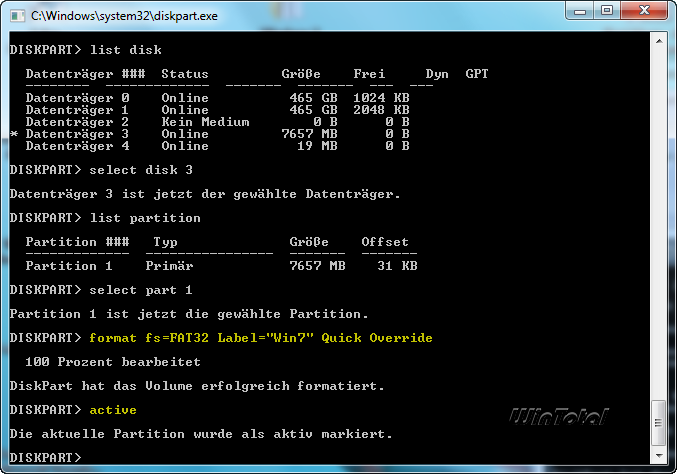The width and height of the screenshot is (677, 474).
Task: Click the title text C:\Windows\system32\diskpart.exe
Action: (124, 16)
